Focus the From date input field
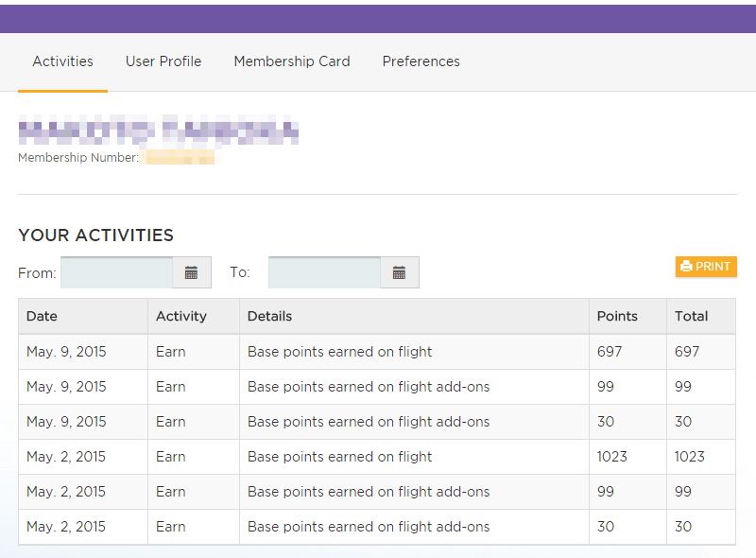This screenshot has width=756, height=558. (116, 272)
